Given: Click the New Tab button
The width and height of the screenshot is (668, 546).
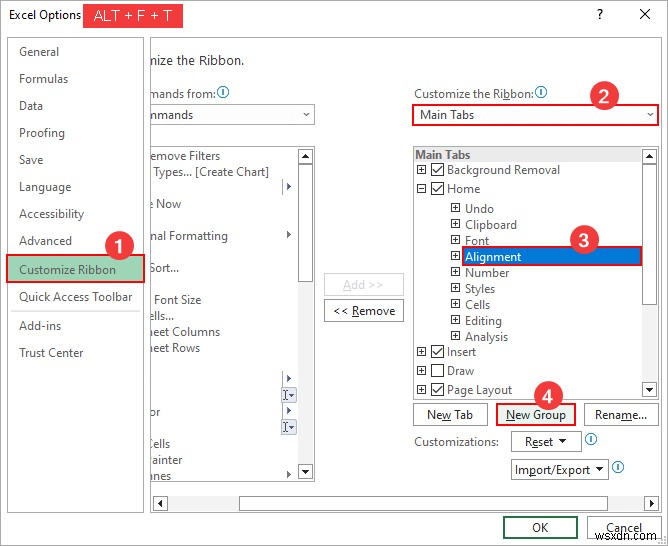Looking at the screenshot, I should click(450, 415).
